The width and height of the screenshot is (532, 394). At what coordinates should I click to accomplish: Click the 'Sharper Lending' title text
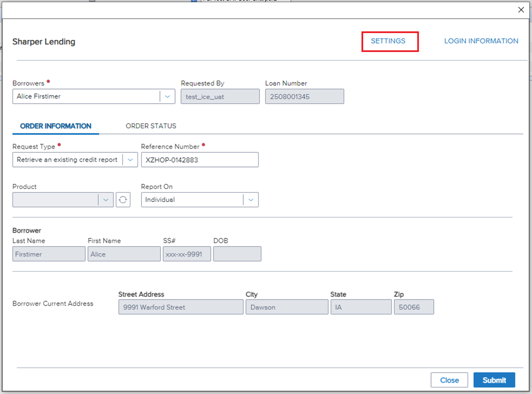[x=44, y=41]
